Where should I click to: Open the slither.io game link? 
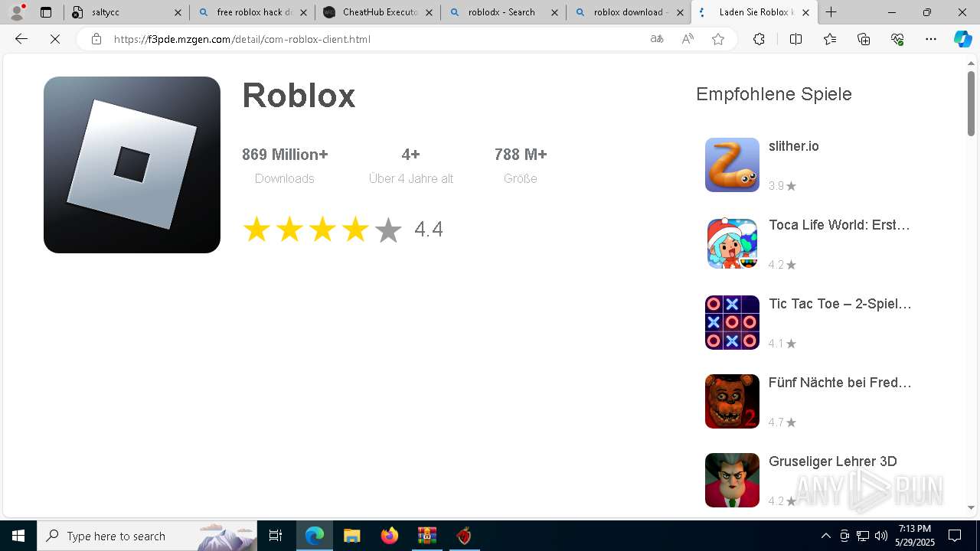(793, 146)
